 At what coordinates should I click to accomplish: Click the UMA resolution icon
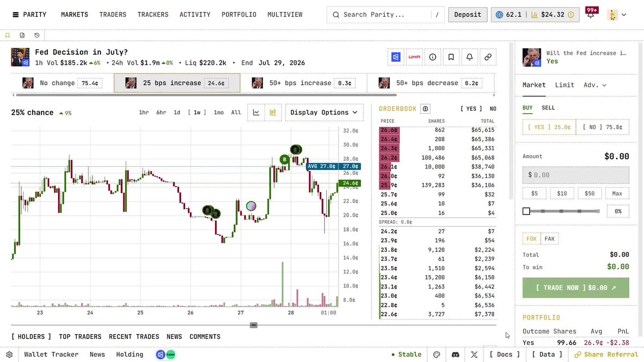(414, 57)
